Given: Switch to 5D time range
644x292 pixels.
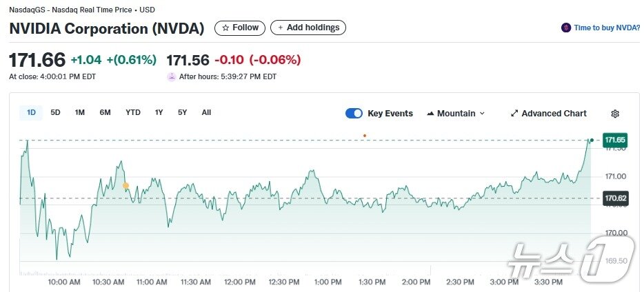Looking at the screenshot, I should click(56, 112).
